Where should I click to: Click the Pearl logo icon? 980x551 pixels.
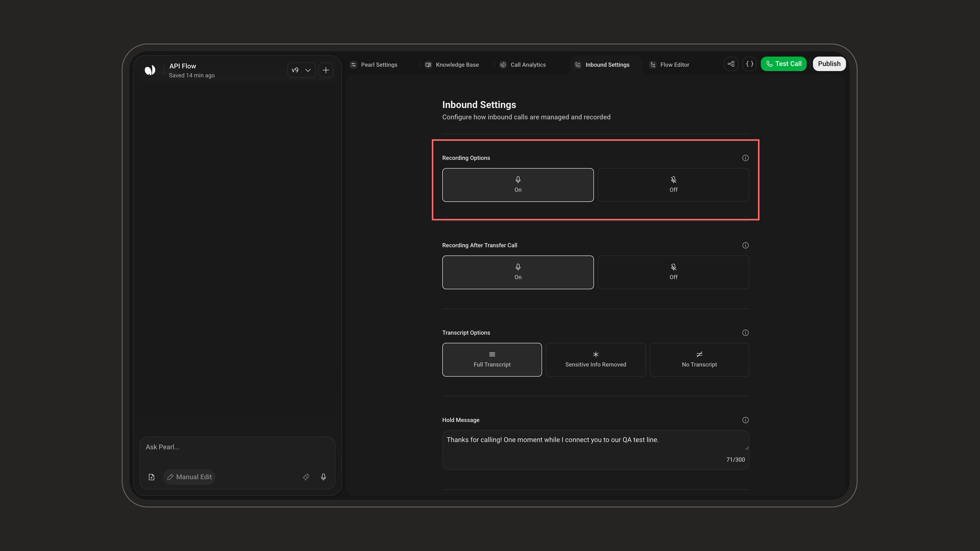point(150,70)
